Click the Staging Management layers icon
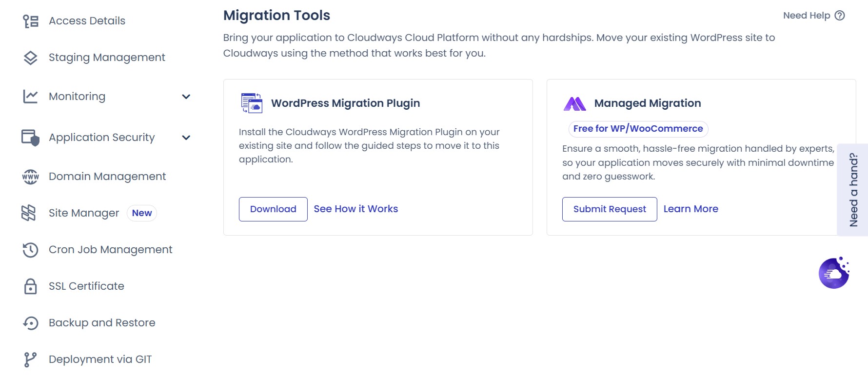The height and width of the screenshot is (379, 868). (x=31, y=58)
